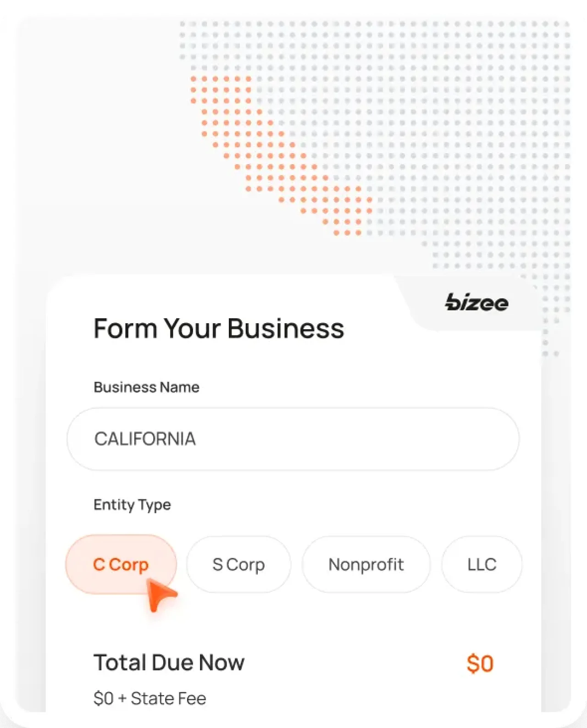
Task: Click the Form Your Business heading
Action: pyautogui.click(x=219, y=328)
